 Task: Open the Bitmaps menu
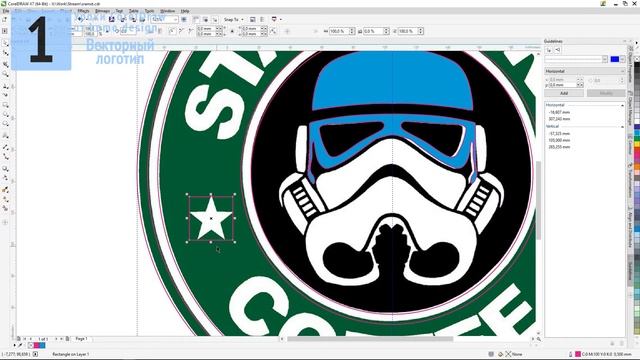click(x=102, y=11)
